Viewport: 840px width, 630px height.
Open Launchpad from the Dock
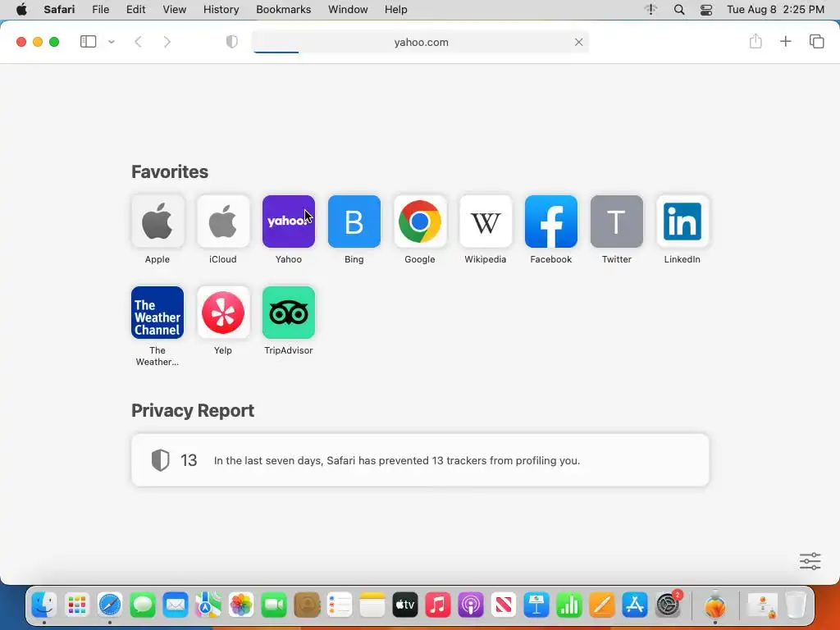[x=77, y=606]
